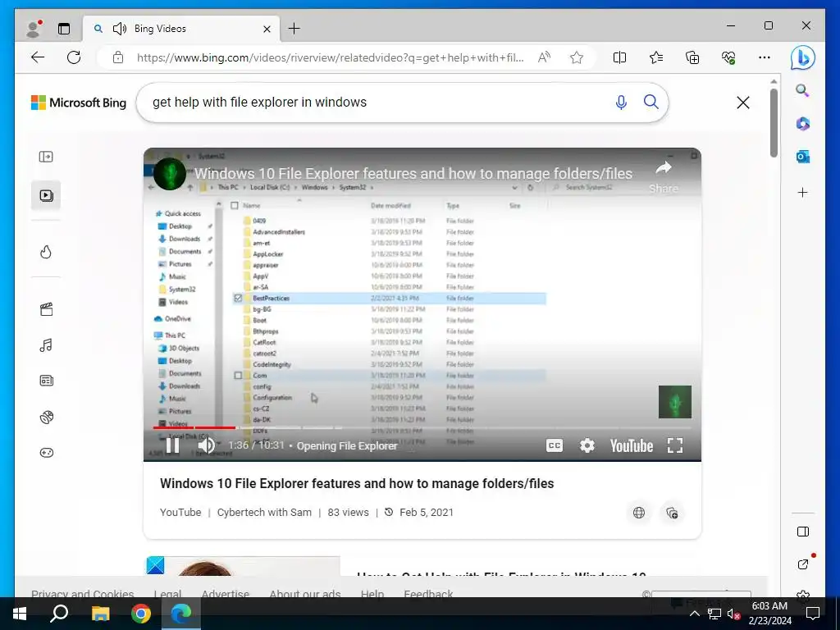Image resolution: width=840 pixels, height=630 pixels.
Task: Toggle closed captions on the video
Action: point(555,445)
